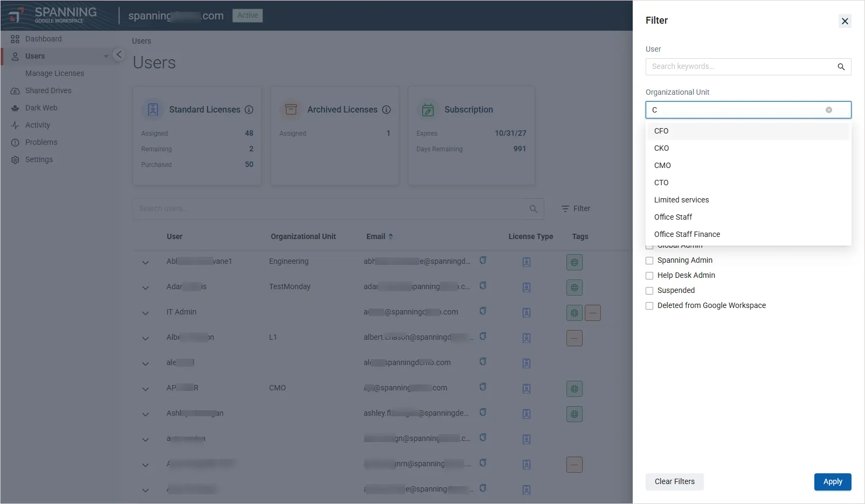Click the search magnifier in User filter
Image resolution: width=865 pixels, height=504 pixels.
[841, 67]
